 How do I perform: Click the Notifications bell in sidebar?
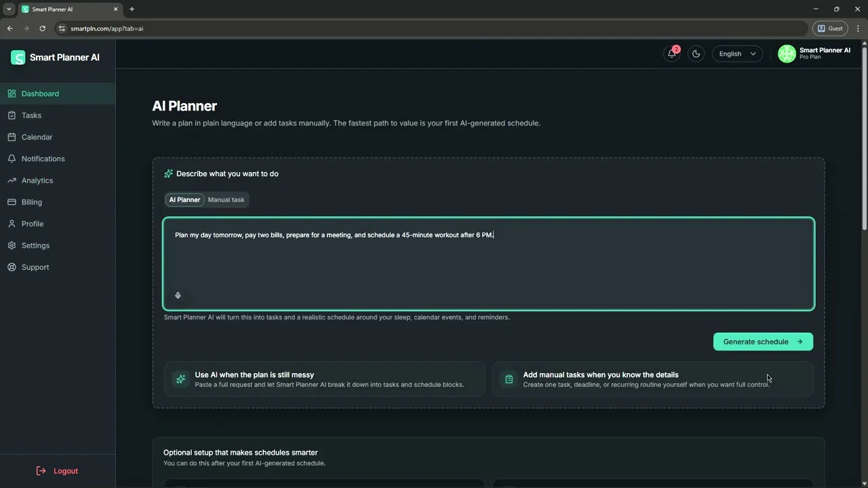click(x=12, y=159)
